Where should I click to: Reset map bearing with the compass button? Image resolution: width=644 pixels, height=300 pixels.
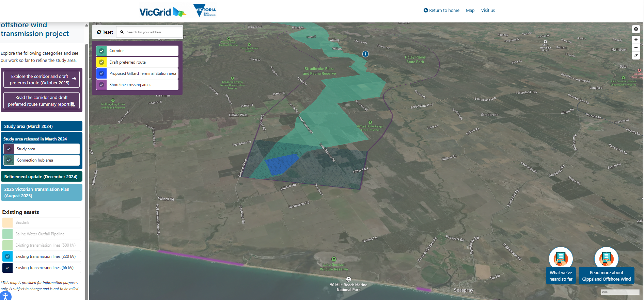635,55
